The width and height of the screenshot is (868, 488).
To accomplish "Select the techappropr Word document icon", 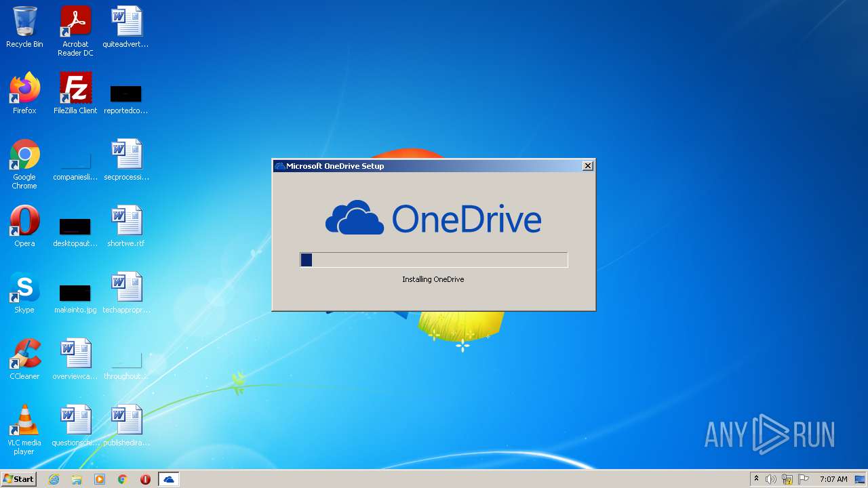I will coord(126,293).
